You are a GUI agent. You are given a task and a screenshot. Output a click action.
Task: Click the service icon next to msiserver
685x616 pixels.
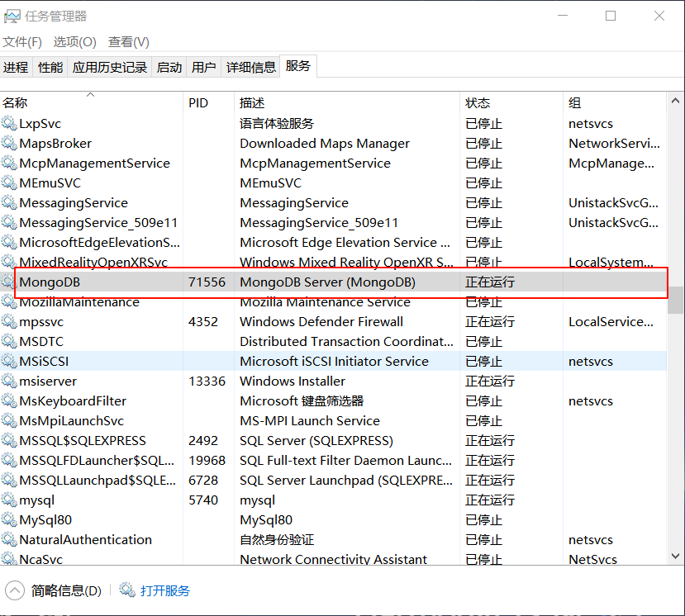pos(9,381)
